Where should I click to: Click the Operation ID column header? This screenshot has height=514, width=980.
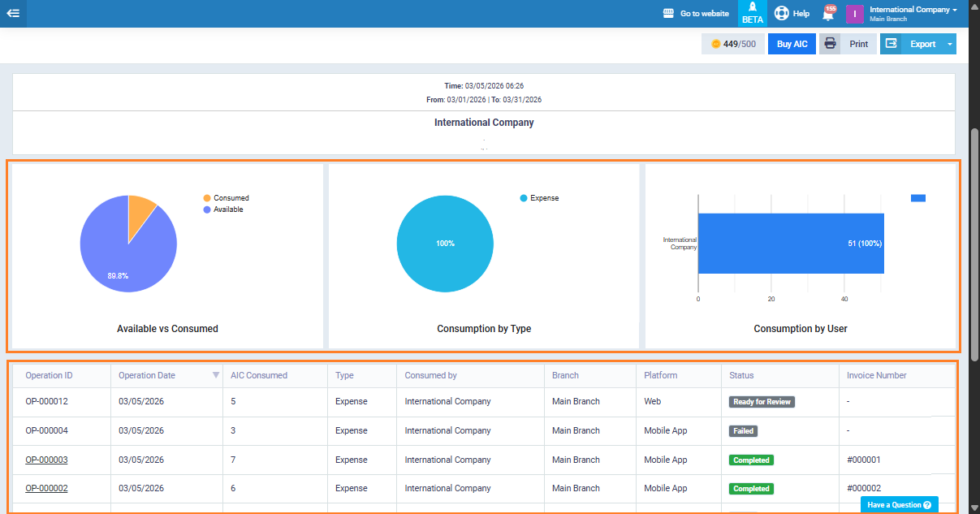pyautogui.click(x=49, y=375)
